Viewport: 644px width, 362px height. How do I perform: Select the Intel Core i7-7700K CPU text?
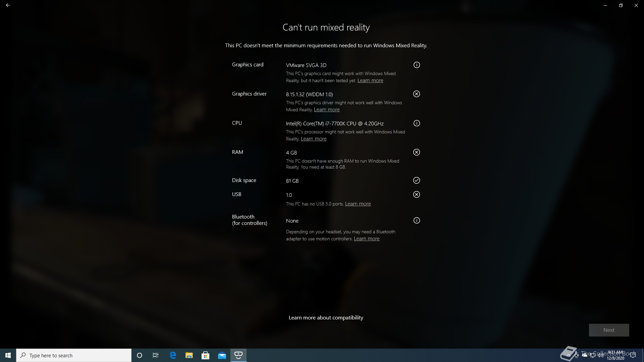tap(335, 124)
